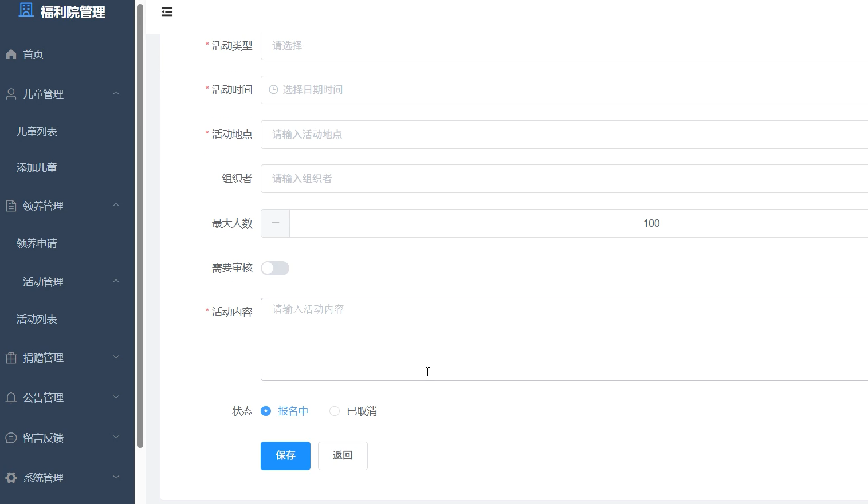This screenshot has width=868, height=504.
Task: Click the gear icon beside 系统管理
Action: click(11, 478)
